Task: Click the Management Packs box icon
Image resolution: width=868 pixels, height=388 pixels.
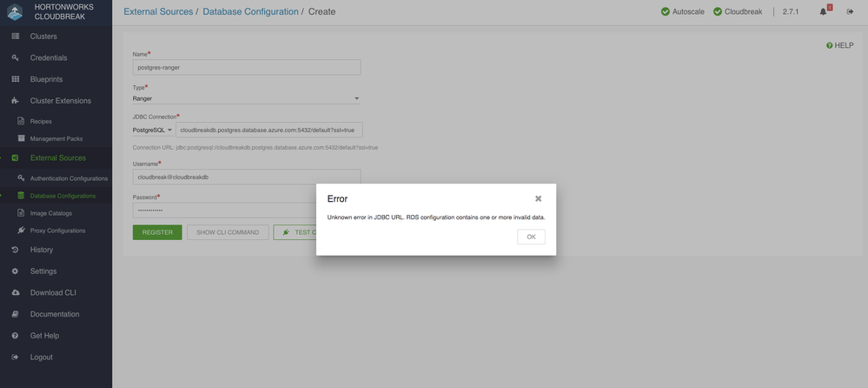Action: coord(21,138)
